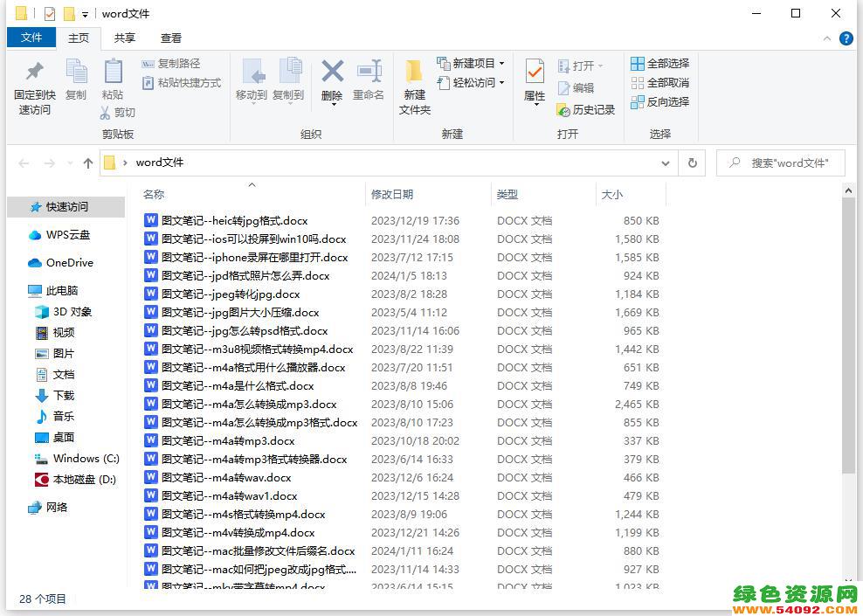Click the Back navigation arrow
This screenshot has height=616, width=863.
click(24, 163)
